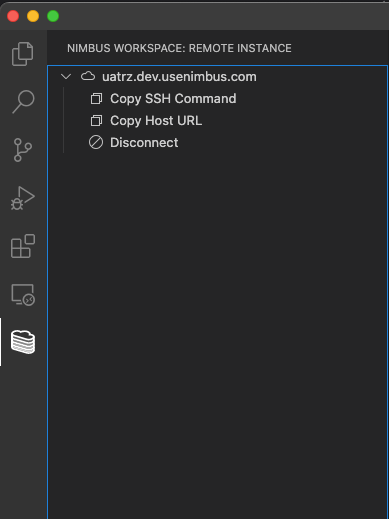389x519 pixels.
Task: Choose Copy SSH Command
Action: click(173, 99)
